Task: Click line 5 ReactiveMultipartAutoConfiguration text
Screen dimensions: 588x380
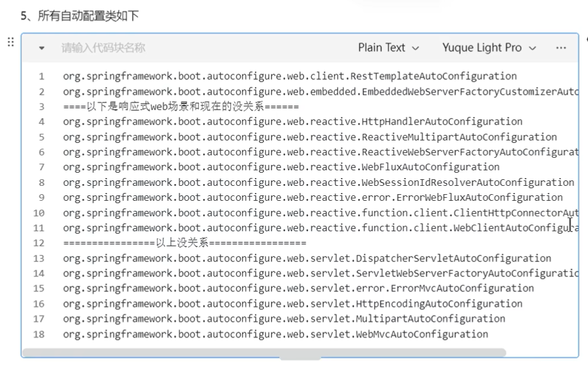Action: (x=459, y=137)
